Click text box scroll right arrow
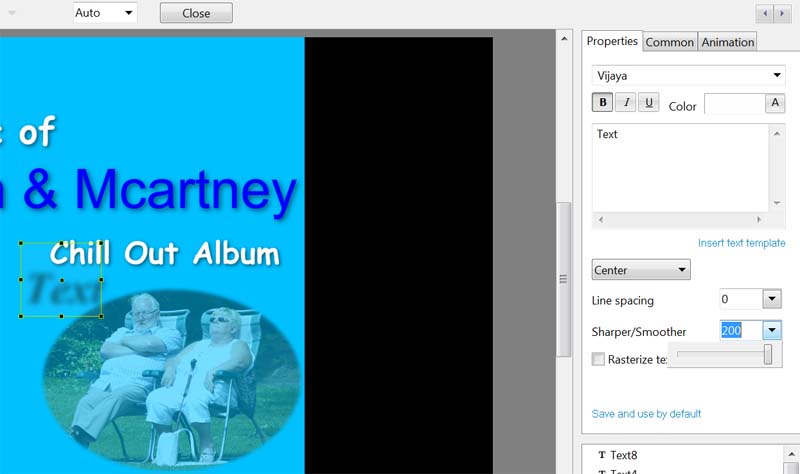Screen dimensions: 800x474 [759, 219]
